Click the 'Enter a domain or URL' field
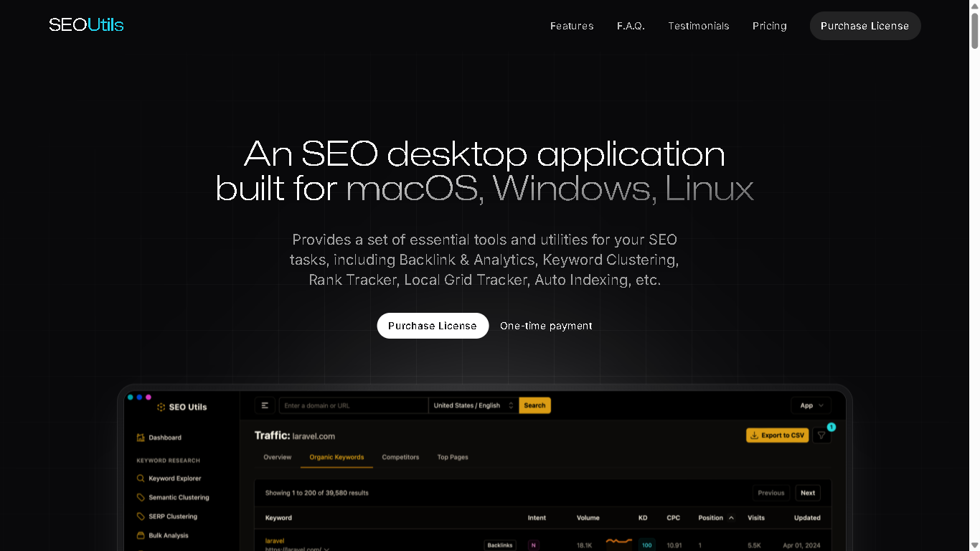 (x=354, y=405)
